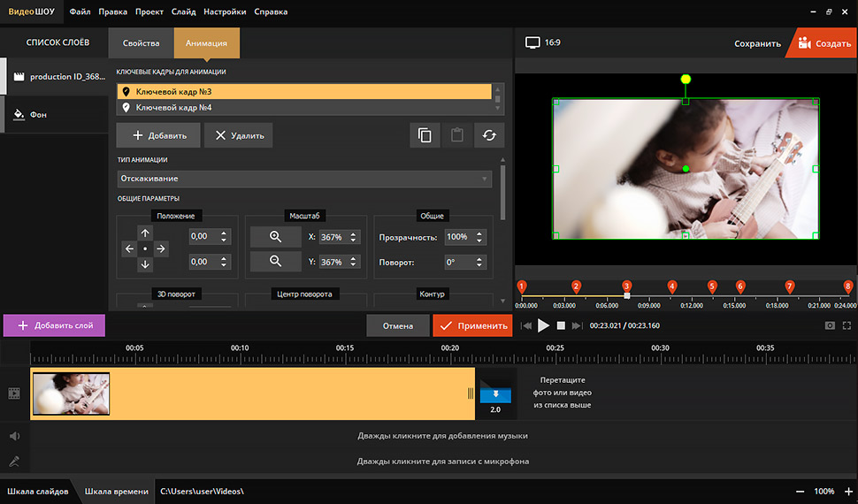Move position left arrow
Screen dimensions: 858x504
pyautogui.click(x=129, y=249)
